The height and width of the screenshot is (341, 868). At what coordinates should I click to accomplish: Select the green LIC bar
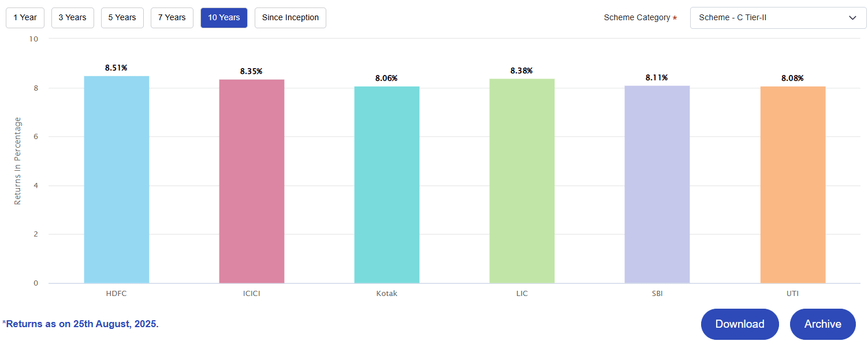(x=521, y=181)
